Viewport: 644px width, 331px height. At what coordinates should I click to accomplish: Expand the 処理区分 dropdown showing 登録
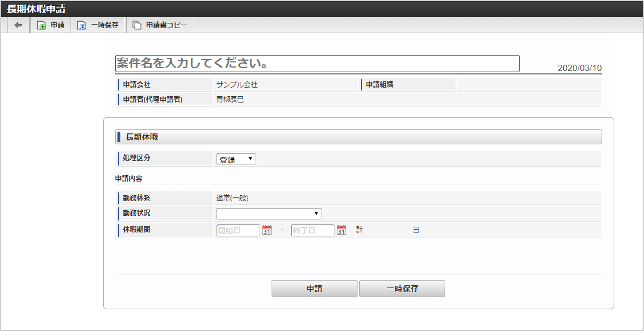(236, 159)
